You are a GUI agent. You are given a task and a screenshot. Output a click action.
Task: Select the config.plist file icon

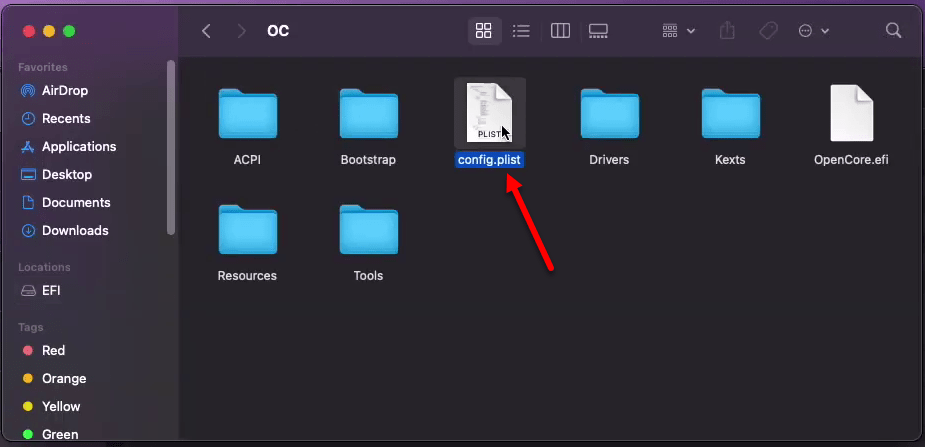tap(490, 113)
